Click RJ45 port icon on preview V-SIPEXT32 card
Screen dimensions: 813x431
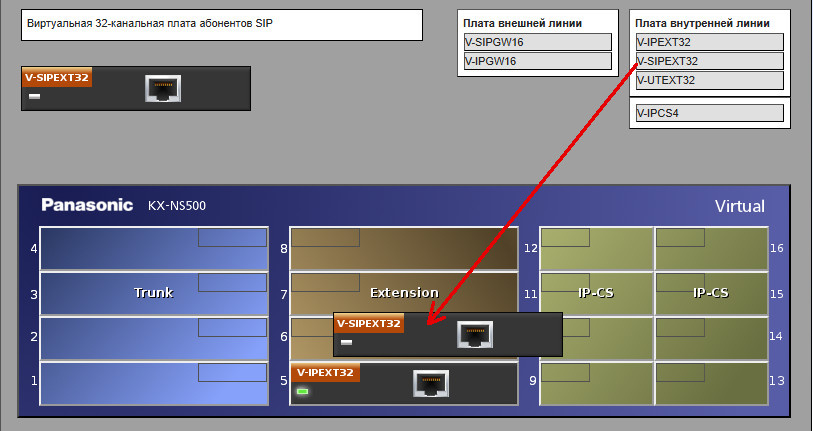[x=163, y=88]
